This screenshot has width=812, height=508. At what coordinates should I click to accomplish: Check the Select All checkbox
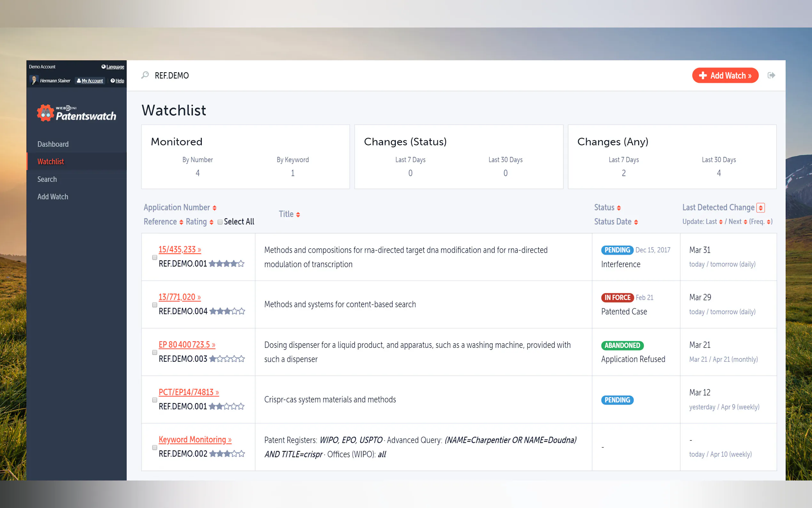click(x=220, y=222)
